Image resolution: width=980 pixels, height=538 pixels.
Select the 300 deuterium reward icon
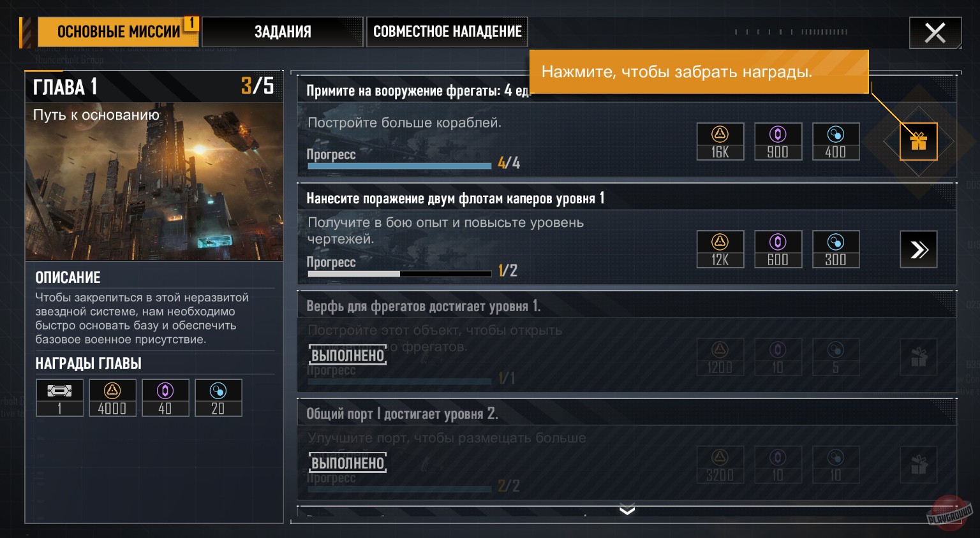835,249
